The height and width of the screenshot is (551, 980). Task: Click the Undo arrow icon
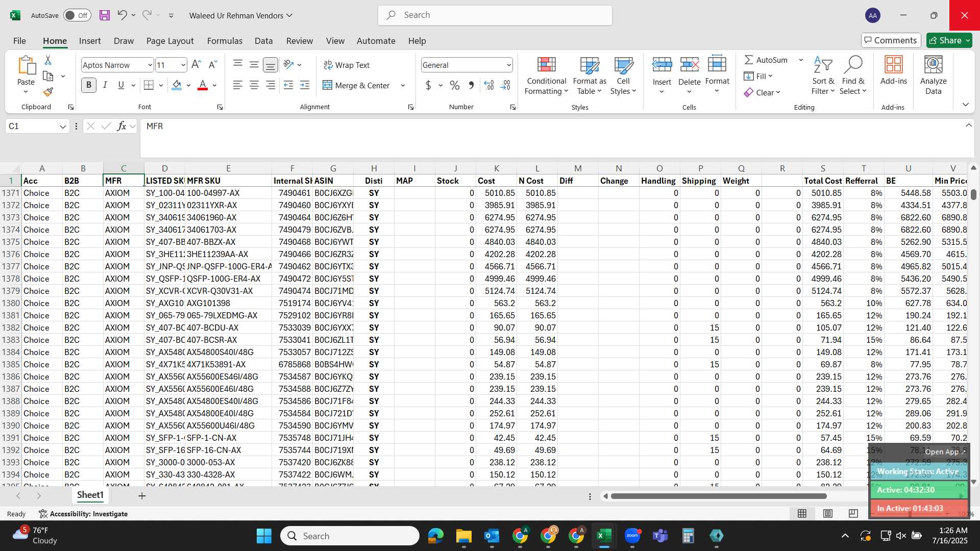[x=121, y=15]
